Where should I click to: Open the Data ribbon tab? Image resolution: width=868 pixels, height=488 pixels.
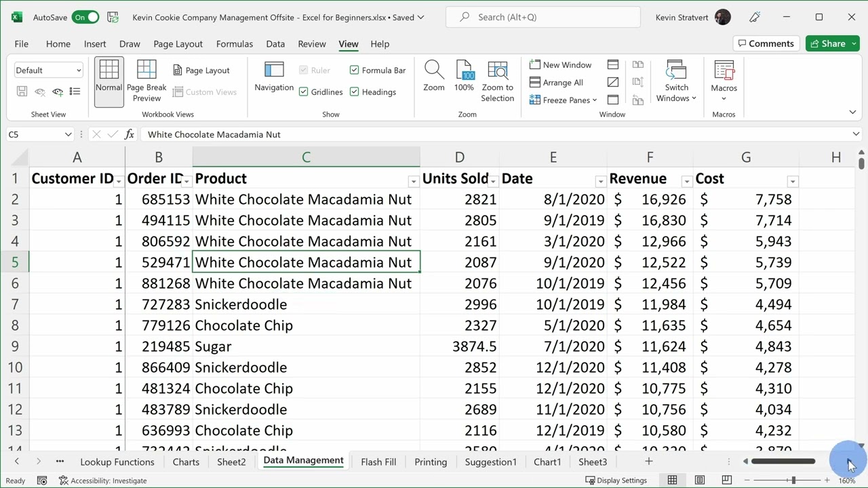275,43
